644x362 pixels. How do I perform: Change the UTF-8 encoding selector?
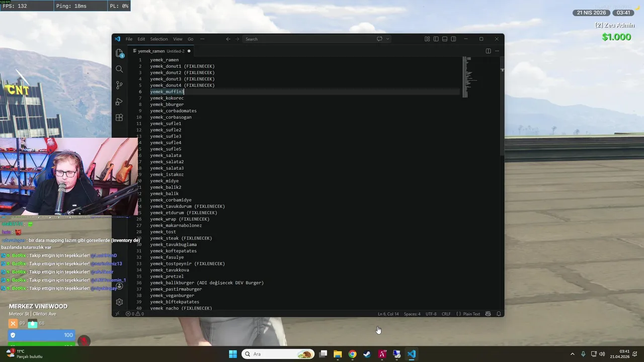point(431,314)
